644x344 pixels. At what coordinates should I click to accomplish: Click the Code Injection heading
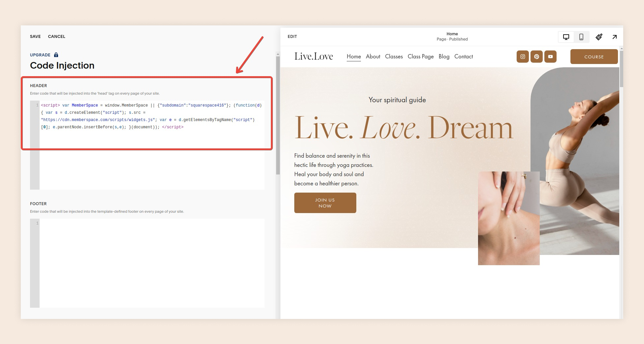pyautogui.click(x=62, y=66)
